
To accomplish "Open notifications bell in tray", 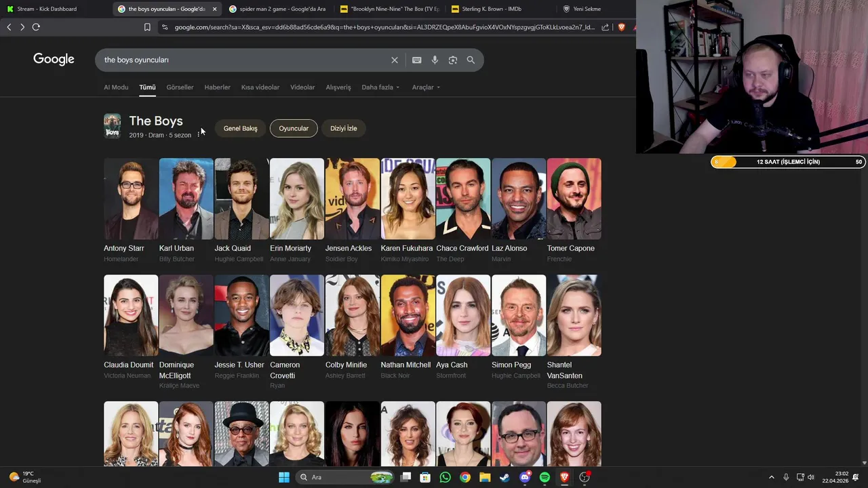I will coord(856,477).
